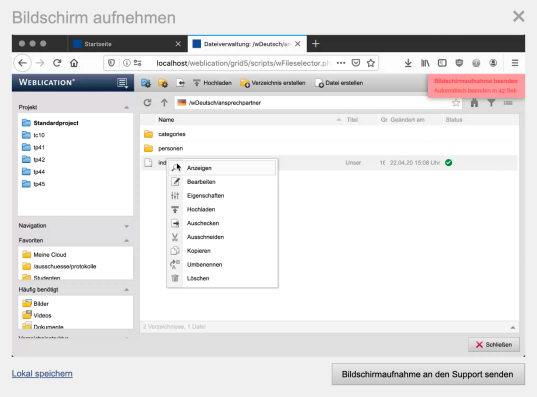The width and height of the screenshot is (537, 397).
Task: Click Bildschirmaufnahme an den Support senden
Action: click(428, 374)
